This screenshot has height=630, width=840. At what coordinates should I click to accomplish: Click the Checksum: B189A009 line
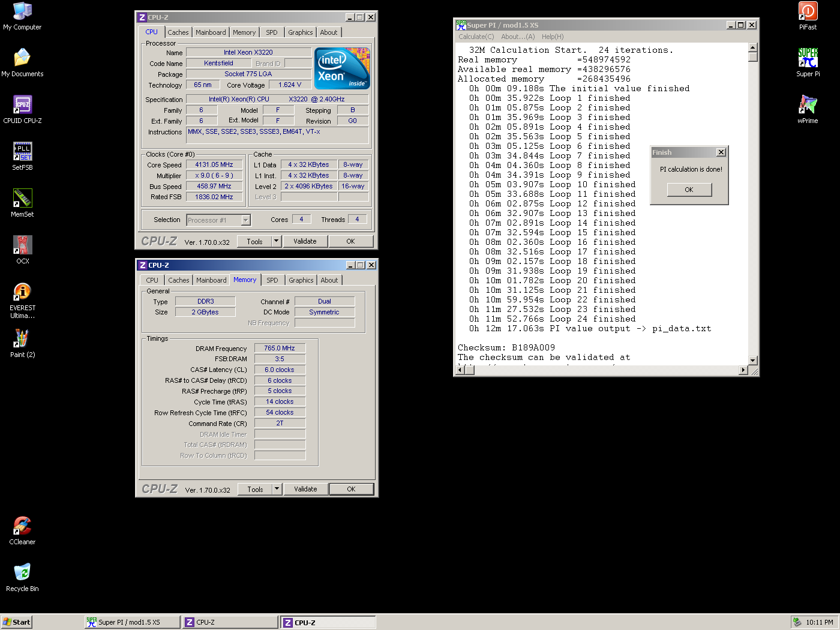[x=506, y=348]
